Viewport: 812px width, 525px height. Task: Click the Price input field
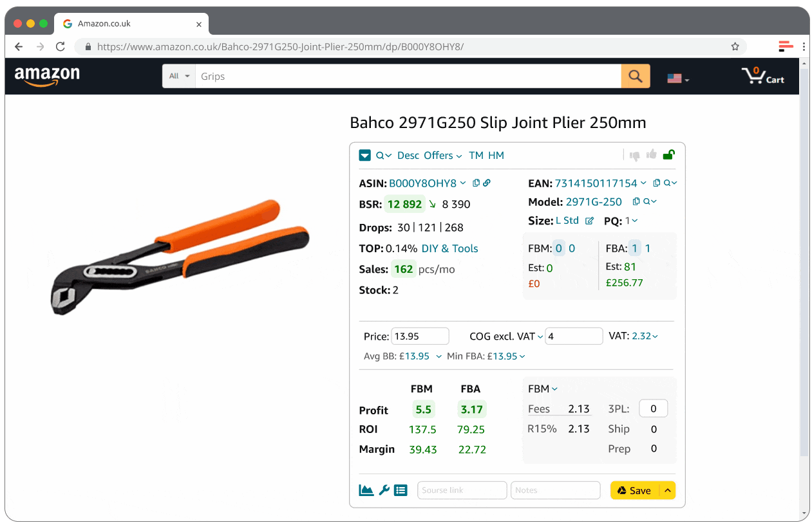click(420, 336)
